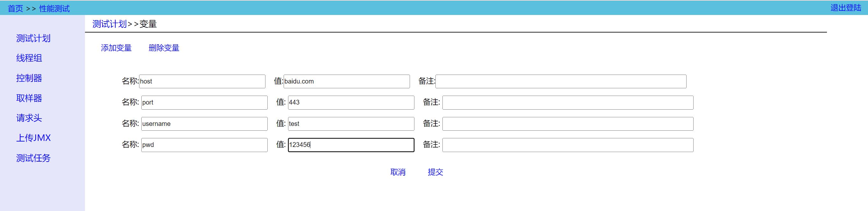This screenshot has height=211, width=868.
Task: Open 请求头 from the sidebar
Action: [x=29, y=118]
